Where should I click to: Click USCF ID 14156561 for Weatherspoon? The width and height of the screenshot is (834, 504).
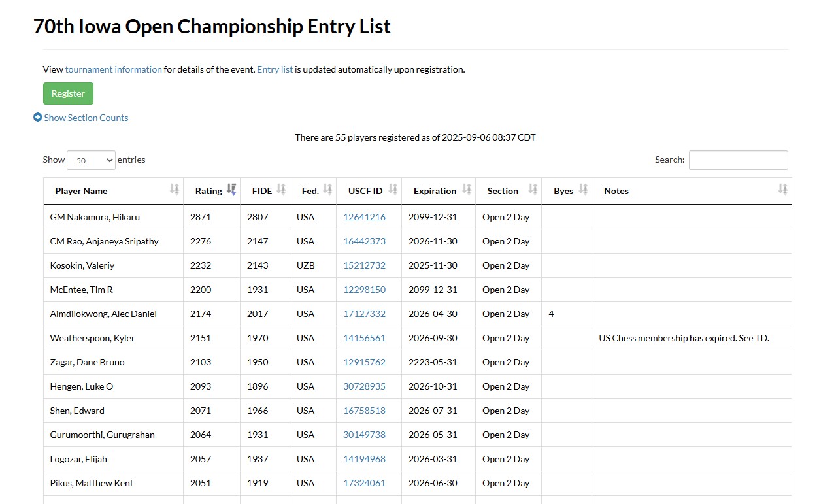click(x=364, y=338)
